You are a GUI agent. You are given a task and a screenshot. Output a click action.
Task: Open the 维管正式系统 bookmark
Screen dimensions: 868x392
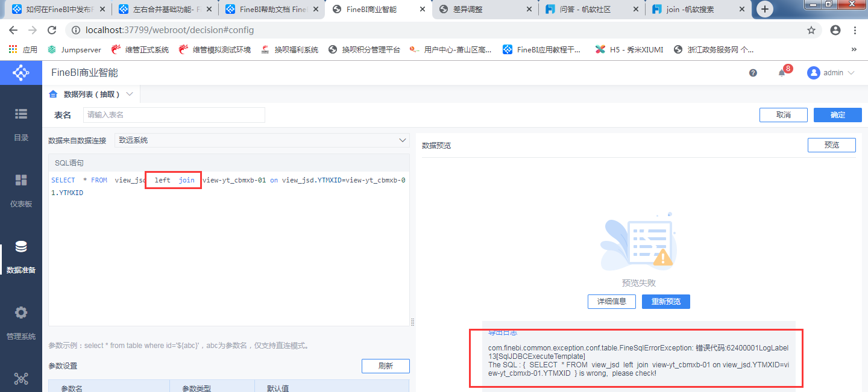(x=140, y=50)
